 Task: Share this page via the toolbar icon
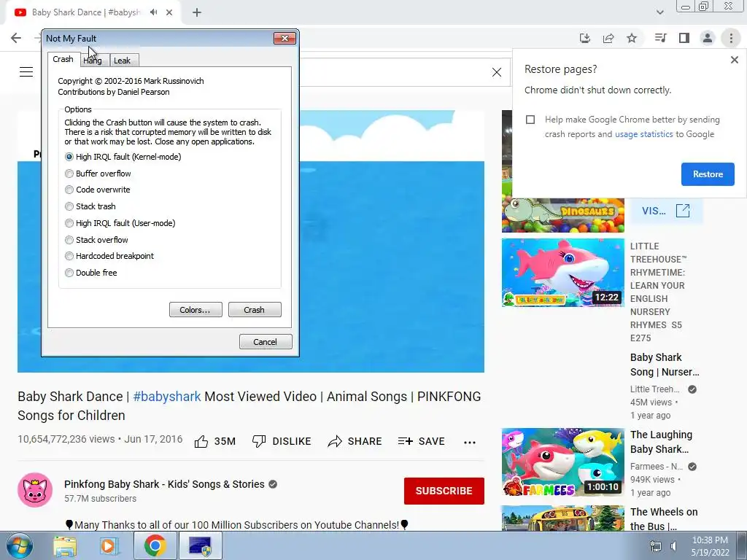pyautogui.click(x=608, y=38)
